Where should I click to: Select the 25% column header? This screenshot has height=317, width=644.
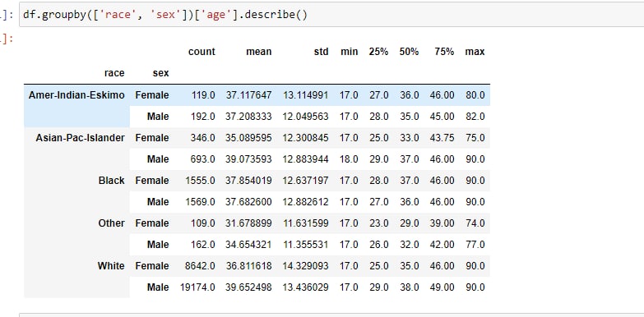(x=378, y=52)
